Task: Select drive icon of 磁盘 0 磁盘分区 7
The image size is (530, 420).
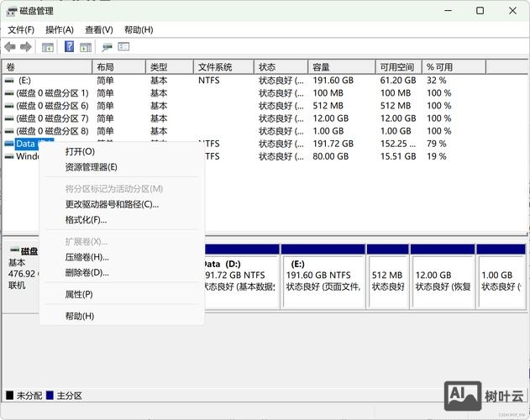Action: (9, 118)
